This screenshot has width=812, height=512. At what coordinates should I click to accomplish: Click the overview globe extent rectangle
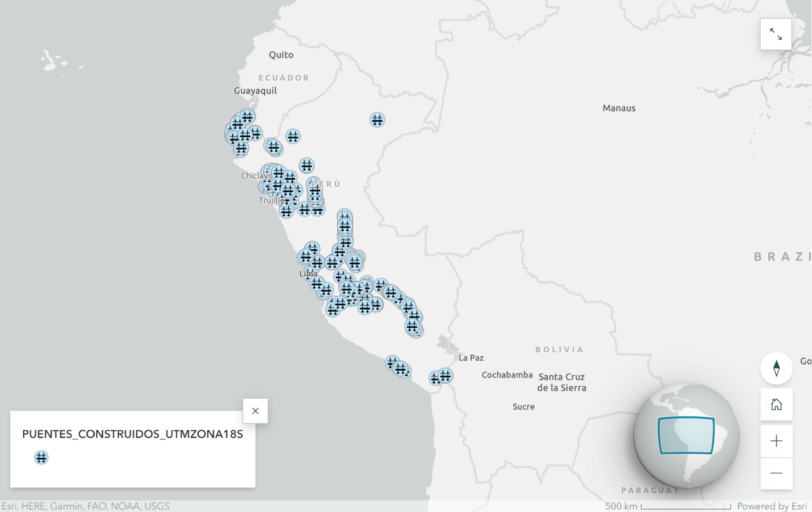[x=686, y=436]
